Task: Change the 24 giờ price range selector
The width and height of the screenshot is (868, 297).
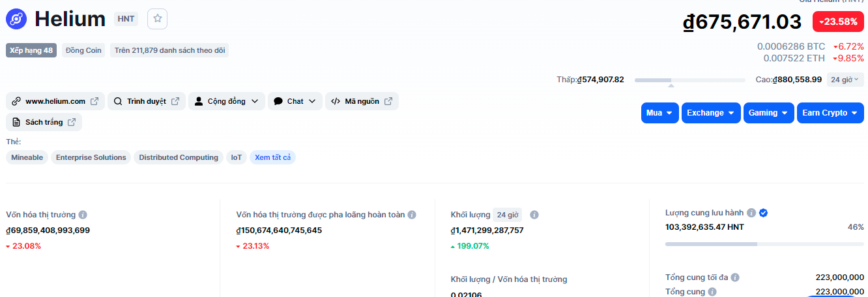Action: pos(845,80)
